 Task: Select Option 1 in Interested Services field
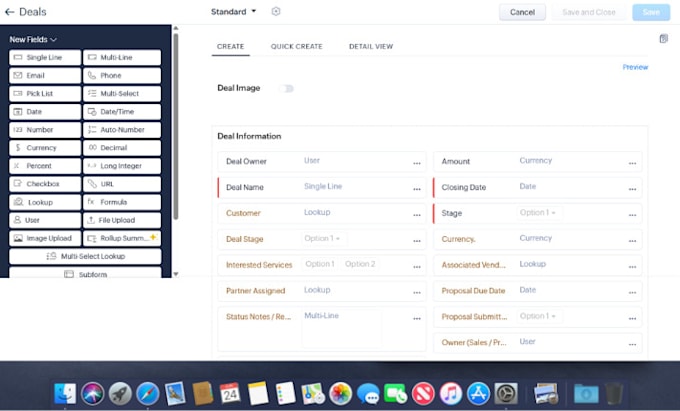(x=320, y=264)
